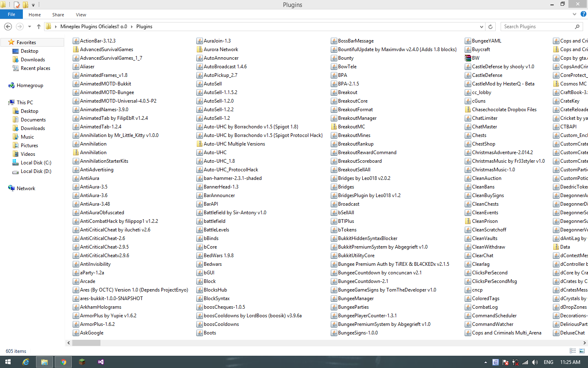This screenshot has width=588, height=368.
Task: Go back with the Back arrow
Action: click(x=8, y=27)
